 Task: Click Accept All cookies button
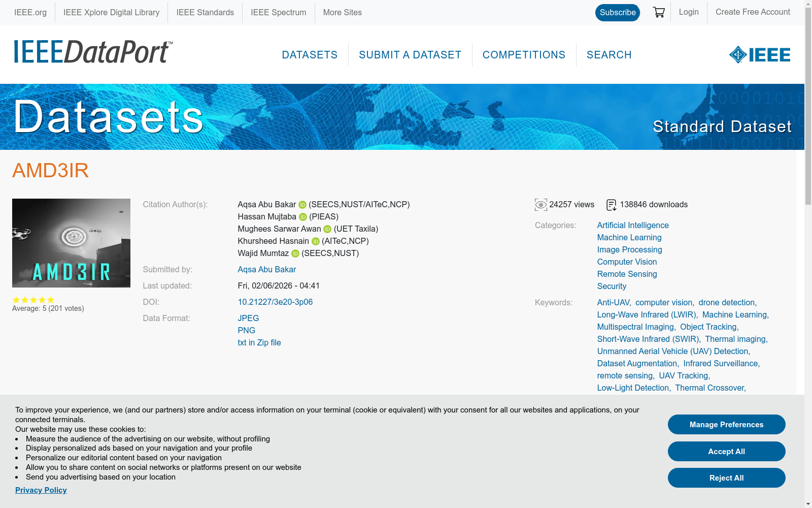pyautogui.click(x=727, y=452)
